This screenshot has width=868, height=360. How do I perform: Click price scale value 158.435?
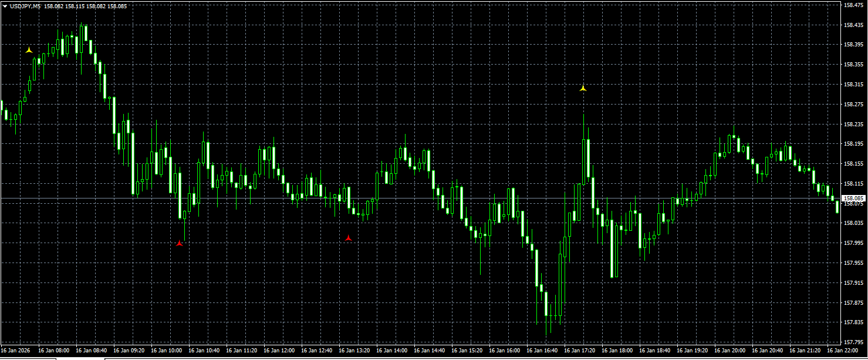(x=854, y=25)
